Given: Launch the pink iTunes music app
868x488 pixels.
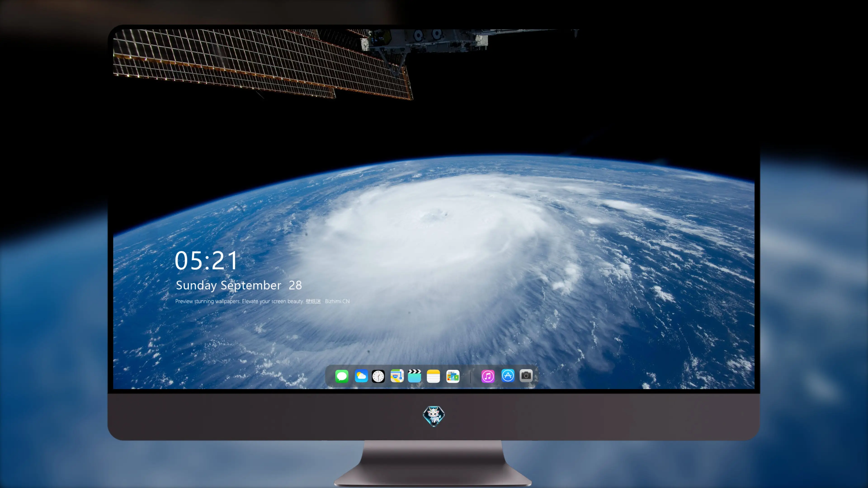Looking at the screenshot, I should 488,376.
